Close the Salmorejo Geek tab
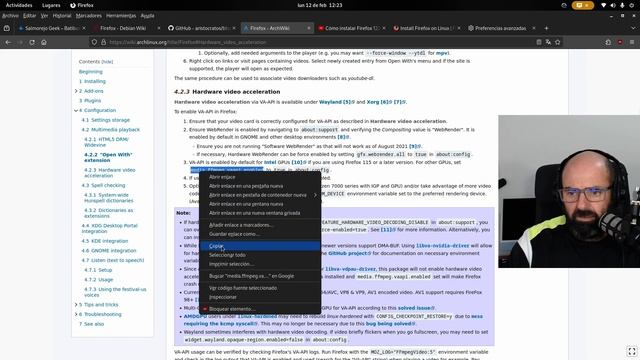 click(x=84, y=28)
